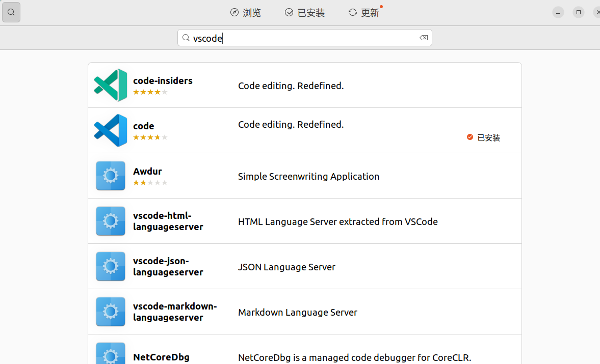Open vscode-markdown-languageserver title
Screen dimensions: 600x364
(175, 312)
